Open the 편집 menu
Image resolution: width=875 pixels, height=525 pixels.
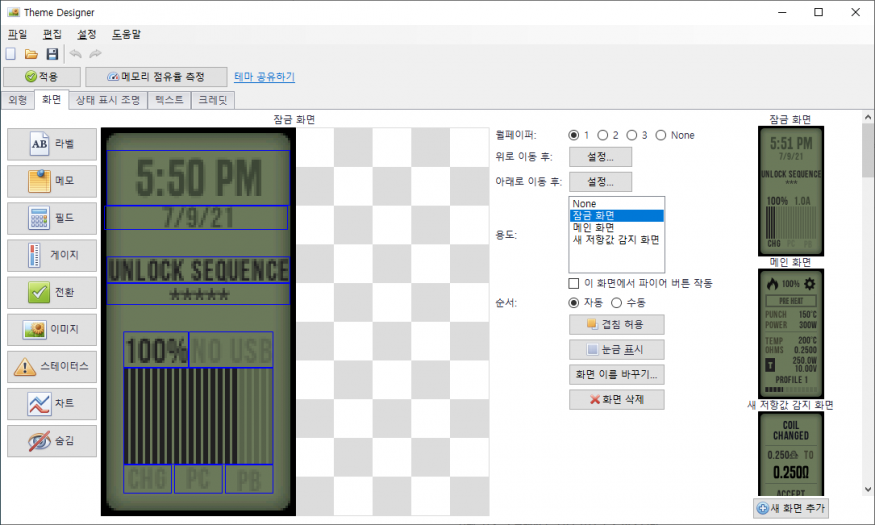[x=52, y=34]
